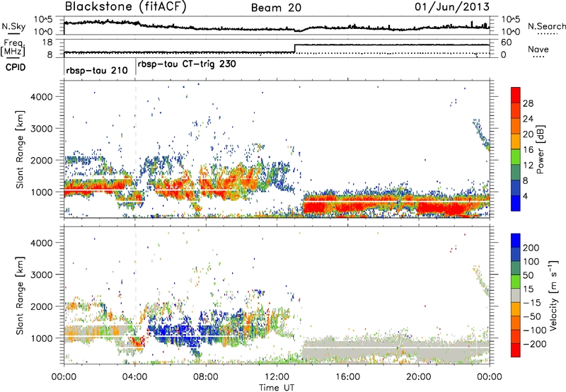Click the 'N.Search' legend label
Screen dimensions: 566x392
pos(546,26)
